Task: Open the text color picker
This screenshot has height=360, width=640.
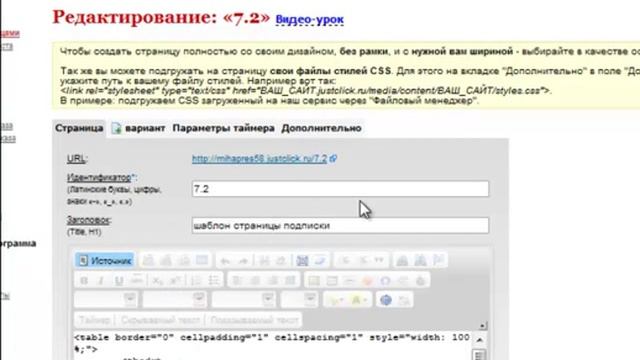Action: point(337,300)
